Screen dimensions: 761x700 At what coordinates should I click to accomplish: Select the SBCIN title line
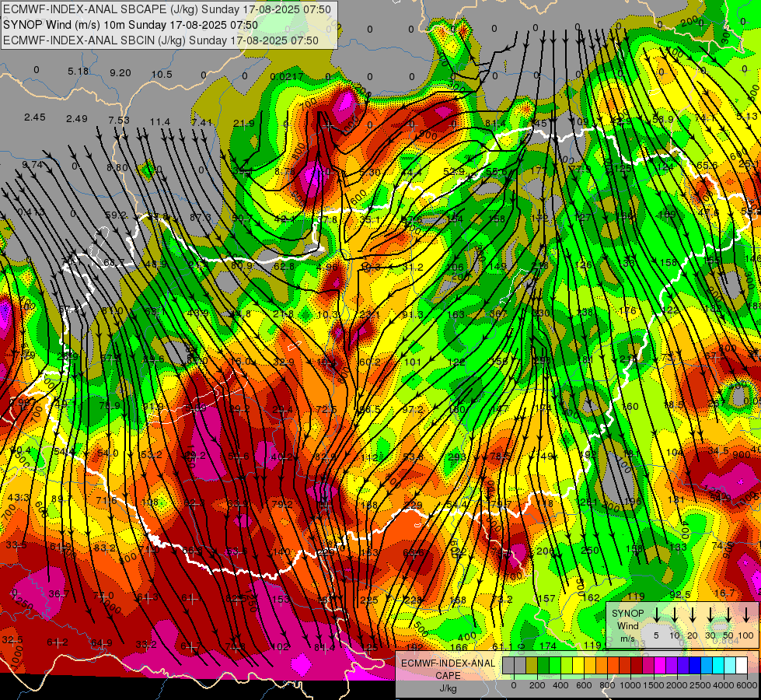coord(161,40)
